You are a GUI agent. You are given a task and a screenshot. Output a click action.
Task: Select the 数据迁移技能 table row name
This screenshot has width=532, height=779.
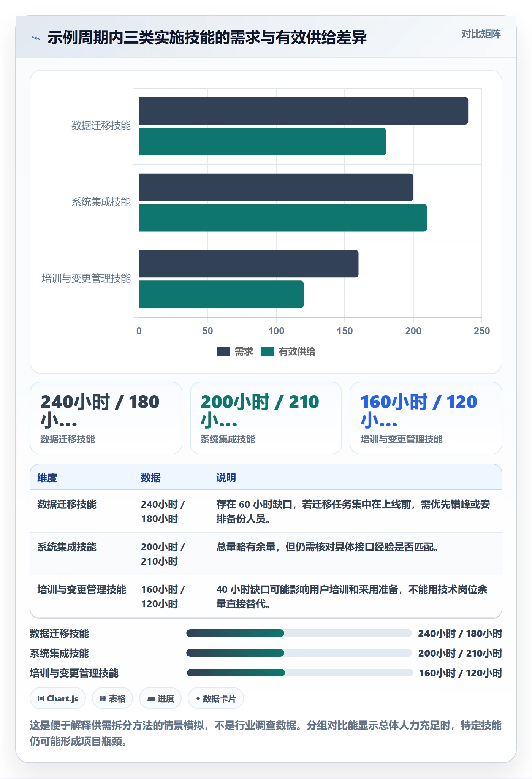67,504
